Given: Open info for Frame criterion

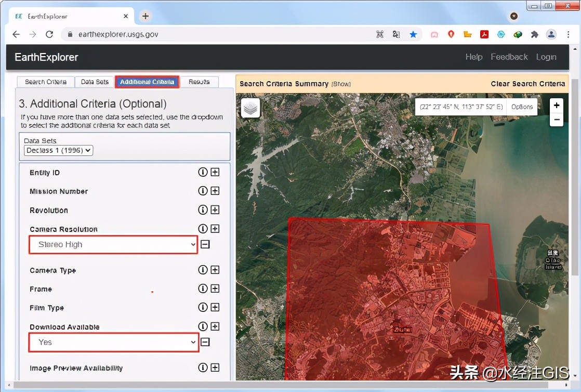Looking at the screenshot, I should [203, 288].
